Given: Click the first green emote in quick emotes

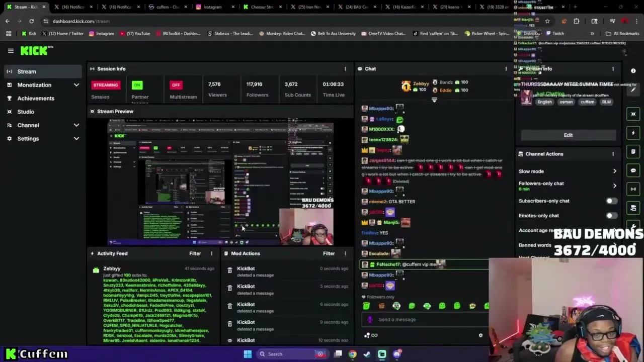Looking at the screenshot, I should point(366,306).
